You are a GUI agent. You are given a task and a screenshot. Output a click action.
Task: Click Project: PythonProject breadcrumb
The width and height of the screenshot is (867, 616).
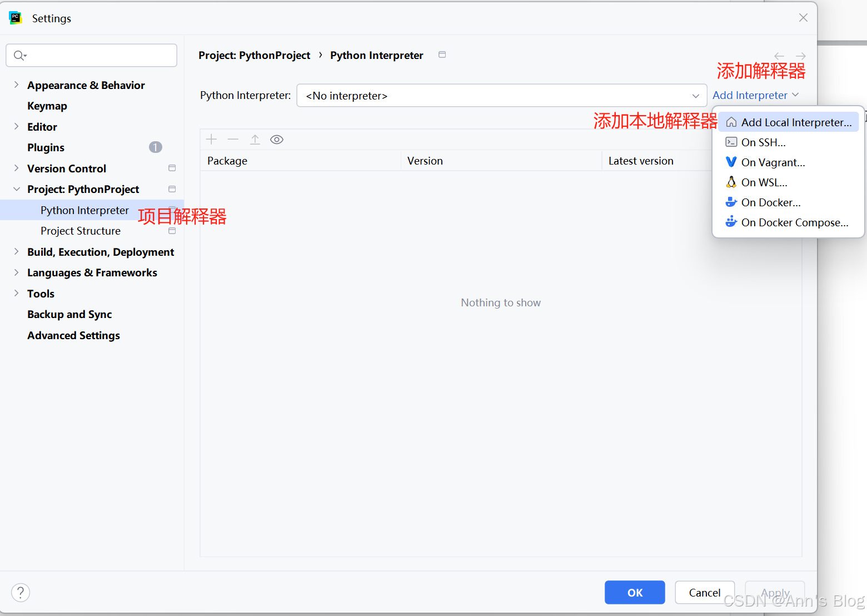[x=254, y=55]
